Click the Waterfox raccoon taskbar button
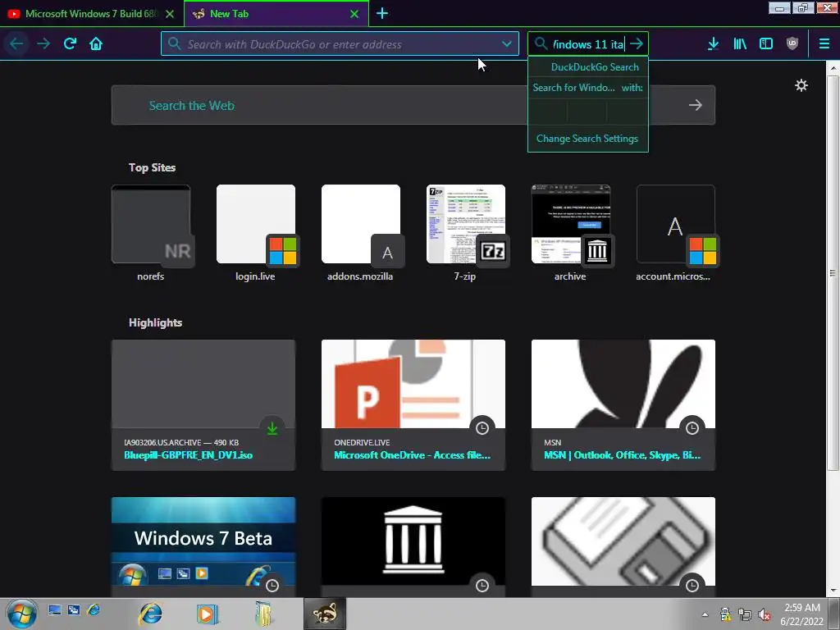Viewport: 840px width, 630px height. coord(325,614)
